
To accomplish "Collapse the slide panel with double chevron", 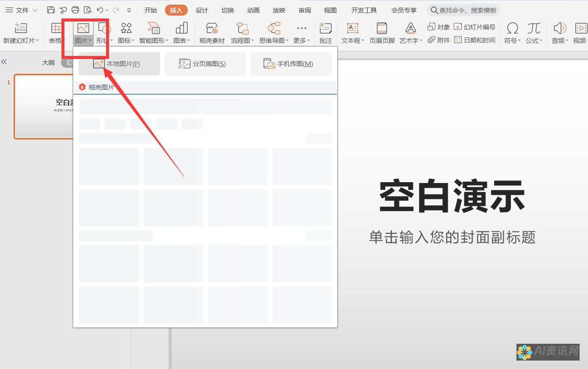I will point(4,62).
